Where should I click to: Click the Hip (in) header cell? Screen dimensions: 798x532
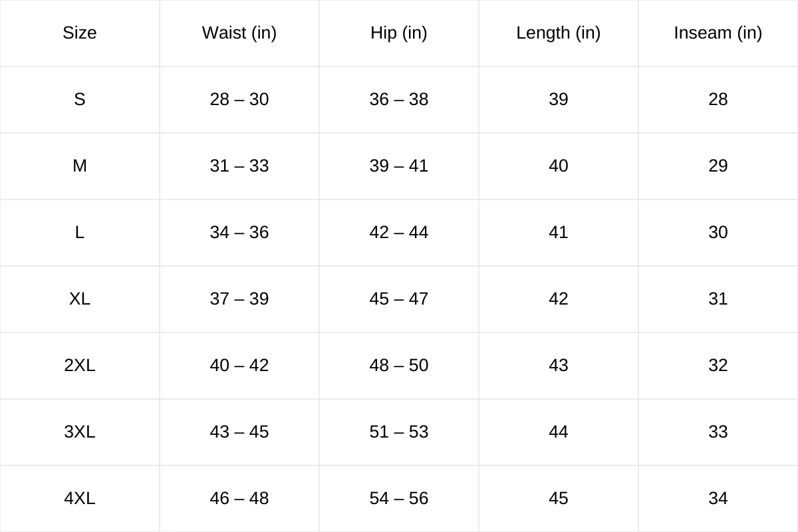[x=399, y=33]
